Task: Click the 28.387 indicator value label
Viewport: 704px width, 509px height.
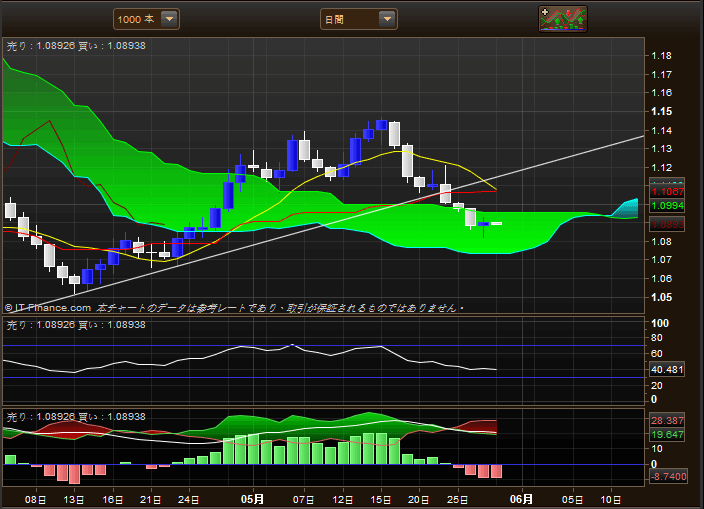Action: tap(667, 421)
